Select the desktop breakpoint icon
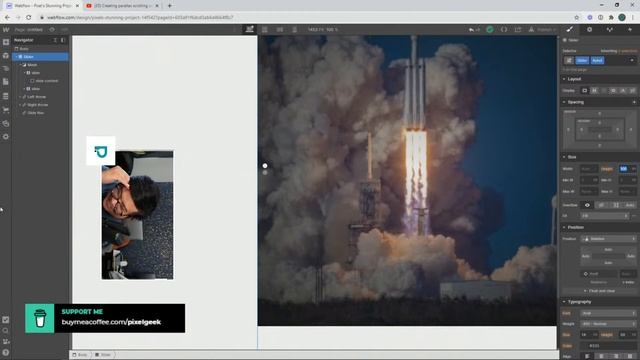The image size is (640, 360). (250, 29)
